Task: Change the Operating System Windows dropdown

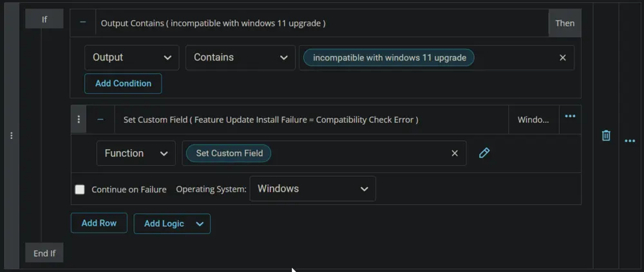Action: [x=312, y=188]
